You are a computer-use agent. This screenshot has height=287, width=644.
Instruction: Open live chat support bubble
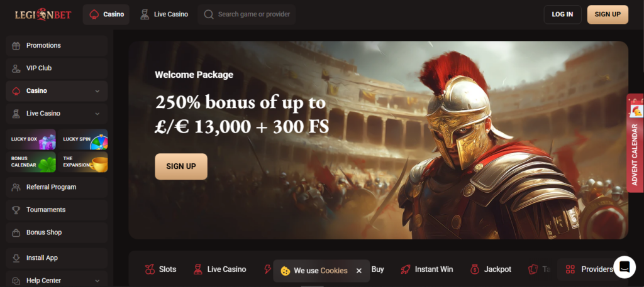coord(625,267)
